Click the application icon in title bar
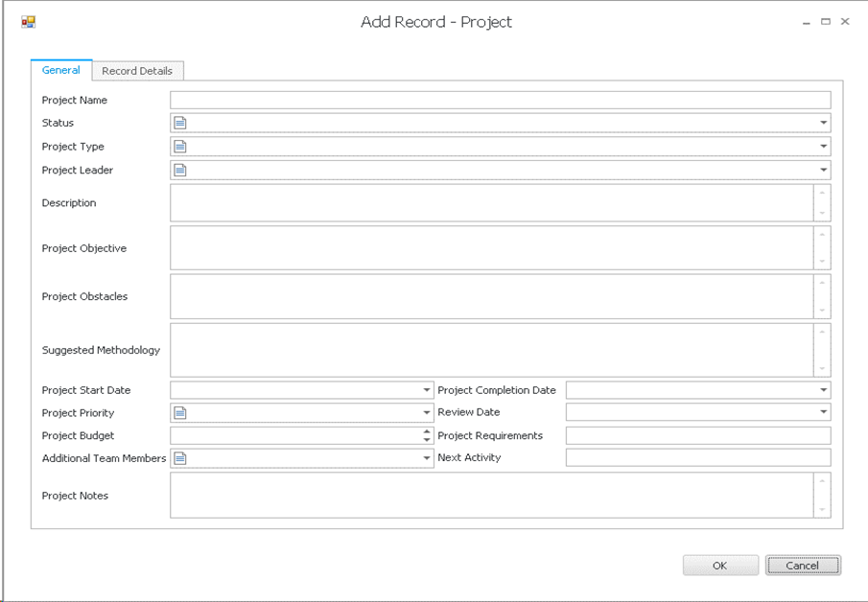 pos(28,22)
